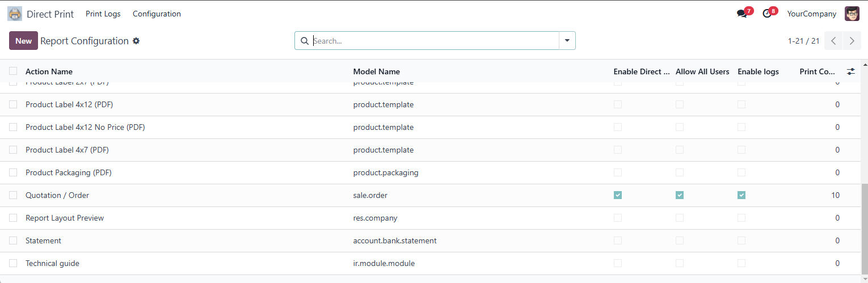Open the chat messages icon
Viewport: 868px width, 283px height.
point(741,14)
